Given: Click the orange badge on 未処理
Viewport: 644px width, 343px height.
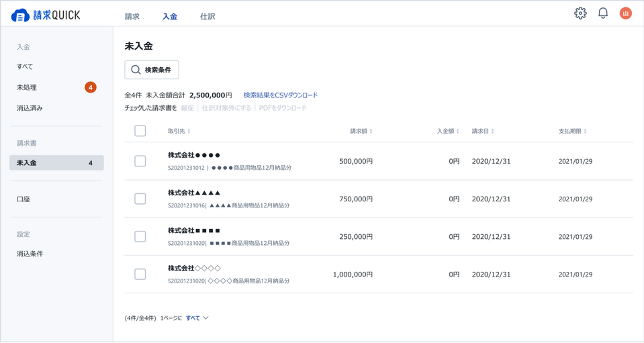Looking at the screenshot, I should click(90, 87).
